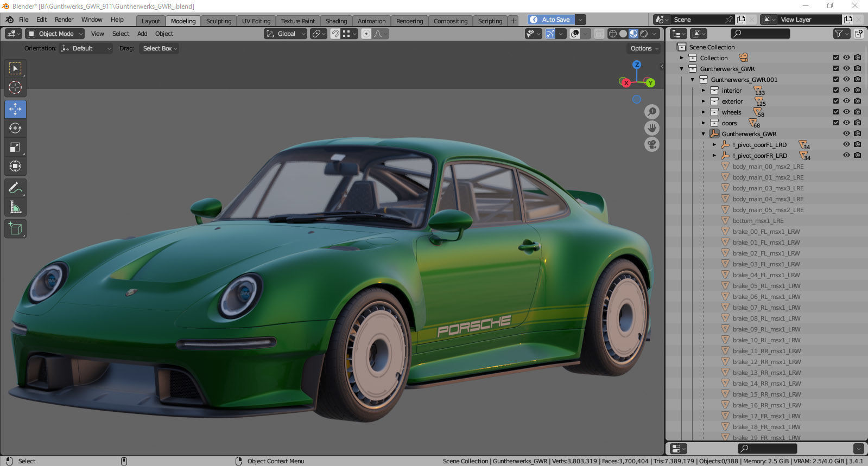Select brake_05_RL_msx1_LRW in the outliner
868x466 pixels.
pos(766,286)
